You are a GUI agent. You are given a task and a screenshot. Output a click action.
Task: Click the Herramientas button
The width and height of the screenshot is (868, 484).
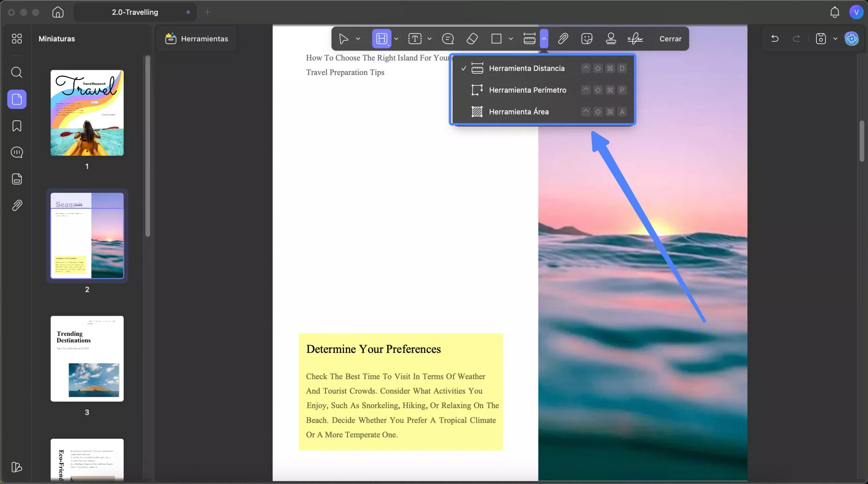pyautogui.click(x=196, y=39)
